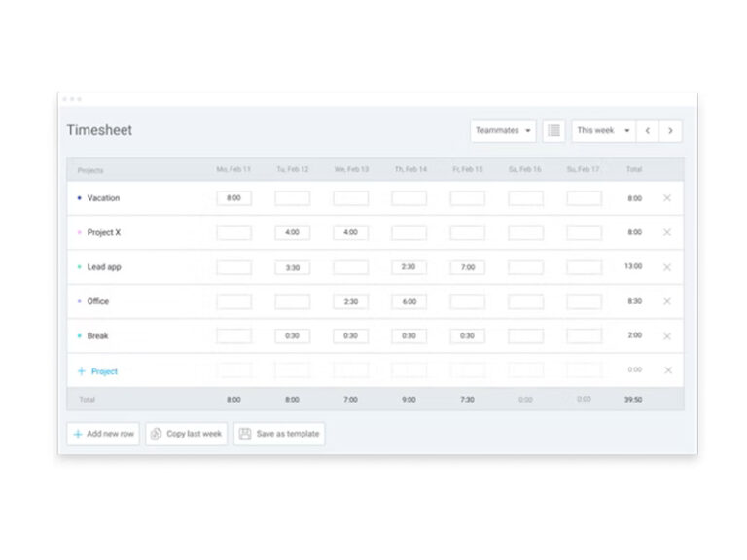Click the X on empty Project row

point(668,370)
